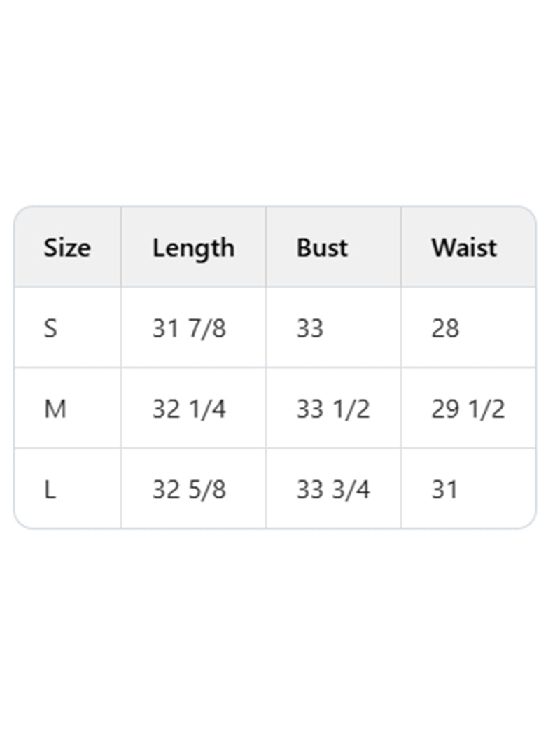This screenshot has height=735, width=560.
Task: Click the blank area below the size table
Action: coord(280,630)
